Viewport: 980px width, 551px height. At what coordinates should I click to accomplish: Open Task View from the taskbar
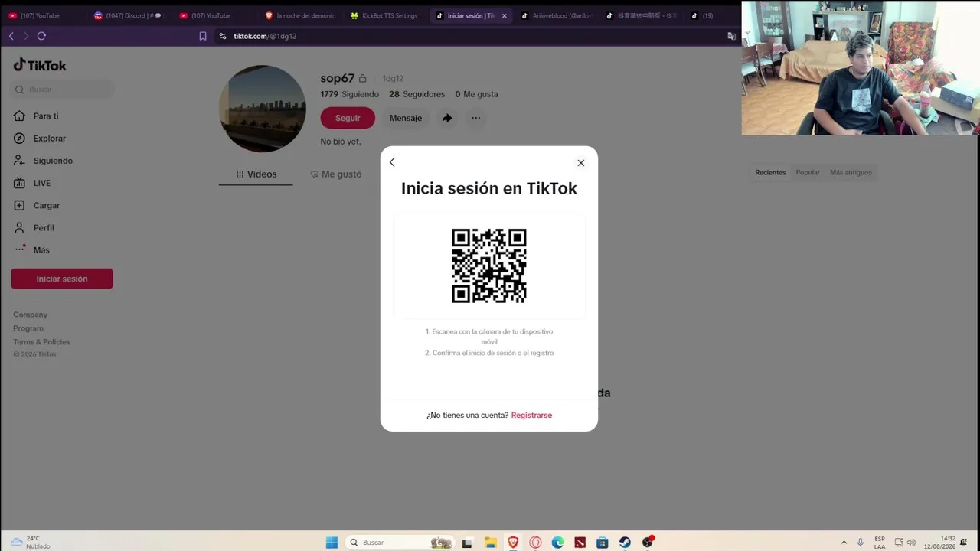click(x=467, y=543)
